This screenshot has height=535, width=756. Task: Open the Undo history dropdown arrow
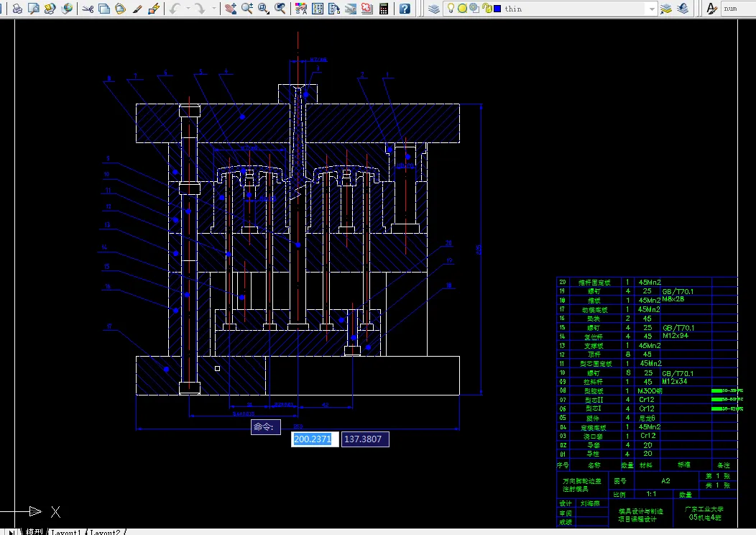(187, 9)
